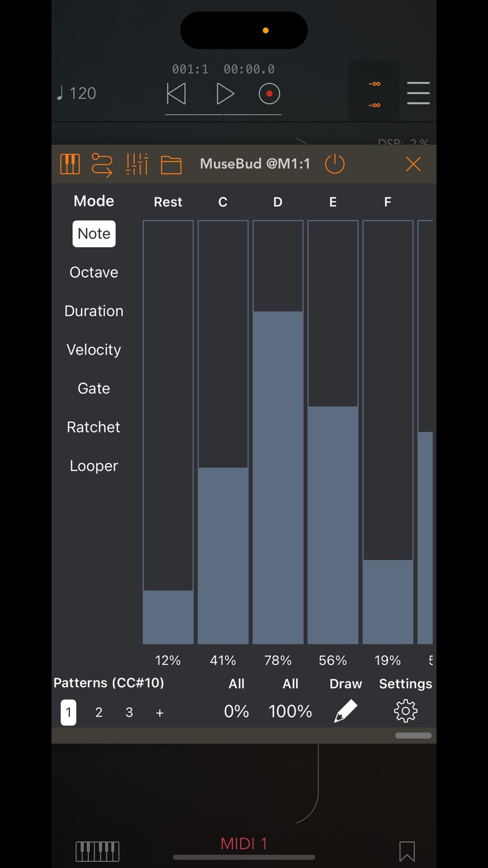Add a new pattern with plus
Screen dimensions: 488x868
[160, 713]
